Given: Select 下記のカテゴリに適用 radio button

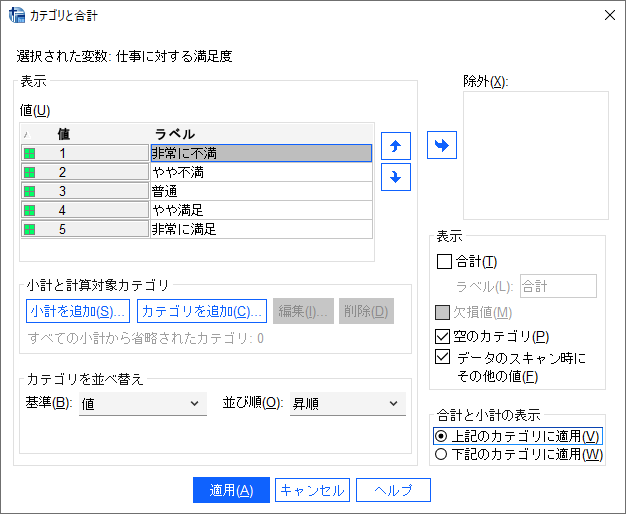Looking at the screenshot, I should pyautogui.click(x=441, y=454).
